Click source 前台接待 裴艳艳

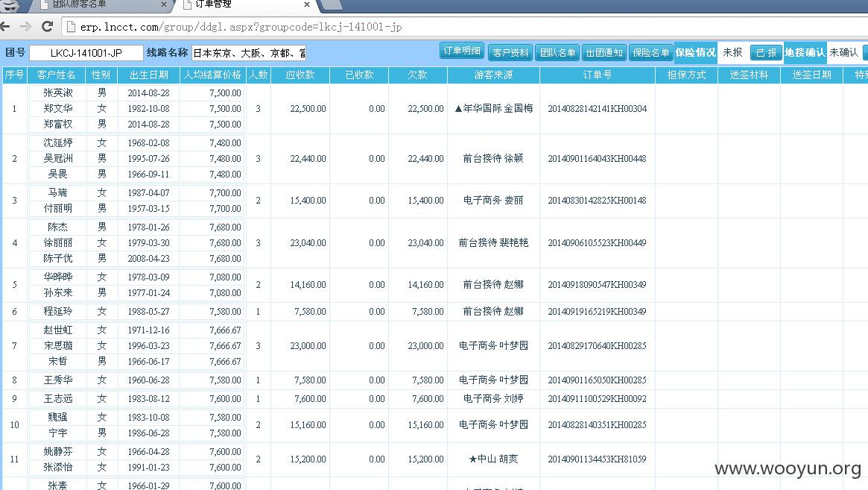tap(493, 243)
